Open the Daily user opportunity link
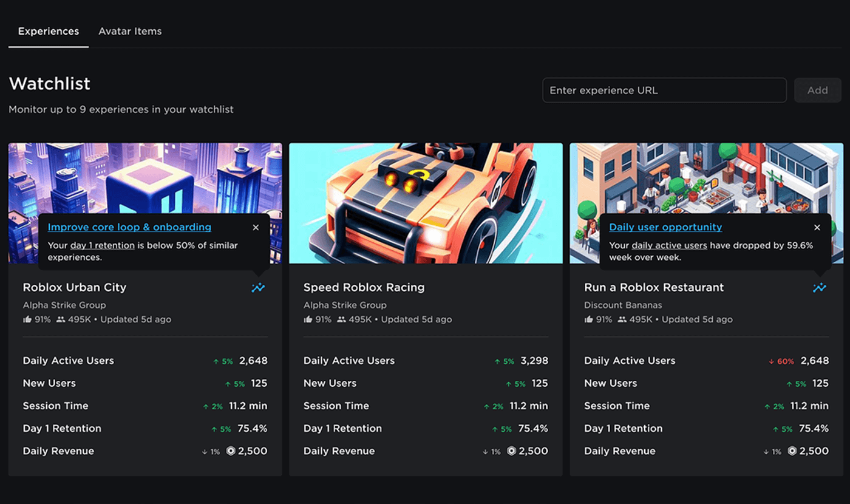 (x=665, y=227)
